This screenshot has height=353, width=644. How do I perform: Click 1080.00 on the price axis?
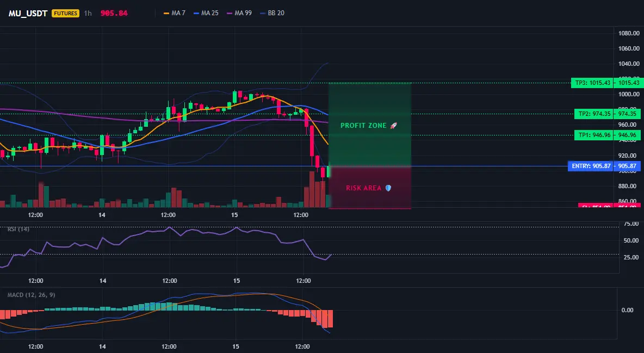pyautogui.click(x=629, y=33)
